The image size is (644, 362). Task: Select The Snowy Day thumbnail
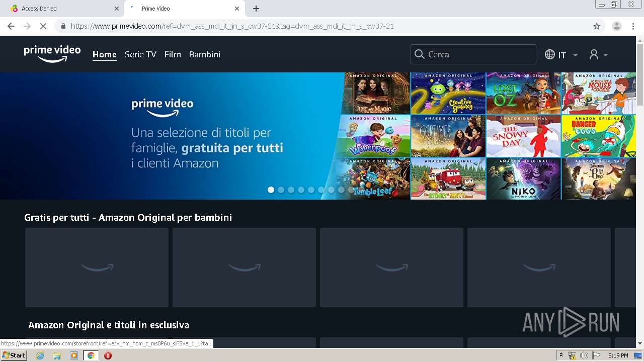[523, 136]
